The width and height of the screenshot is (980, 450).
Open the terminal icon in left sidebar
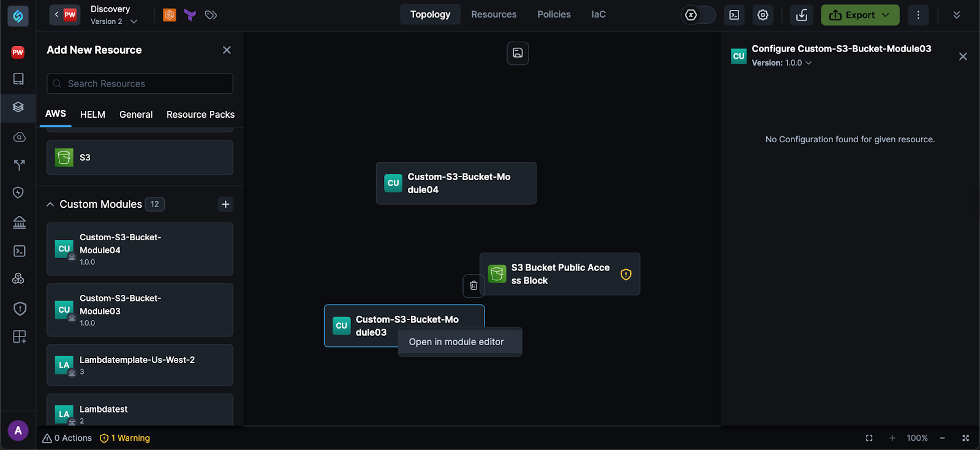point(19,251)
